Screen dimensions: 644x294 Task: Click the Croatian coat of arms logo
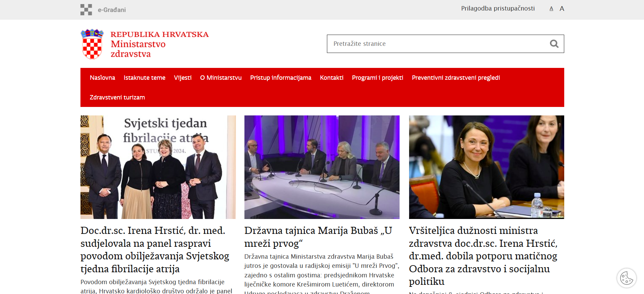[92, 44]
